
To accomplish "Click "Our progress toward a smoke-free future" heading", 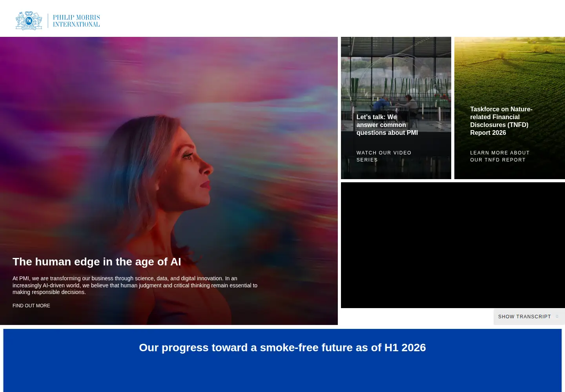I will [x=282, y=348].
